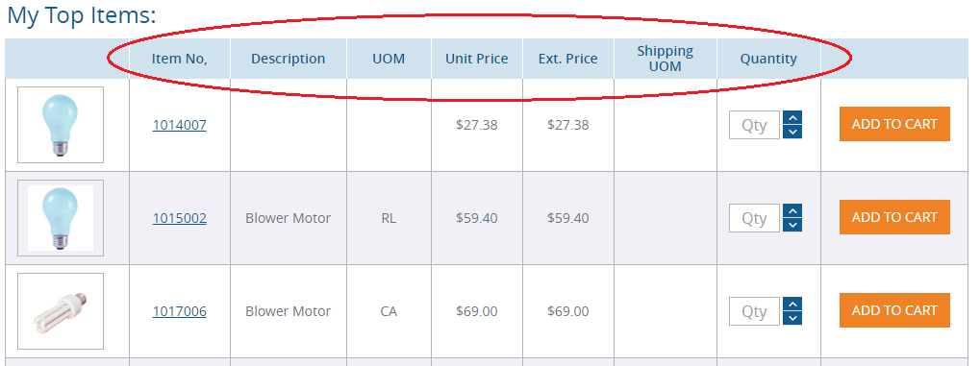The height and width of the screenshot is (366, 980).
Task: Open light bulb thumbnail for item 1014007
Action: click(61, 125)
